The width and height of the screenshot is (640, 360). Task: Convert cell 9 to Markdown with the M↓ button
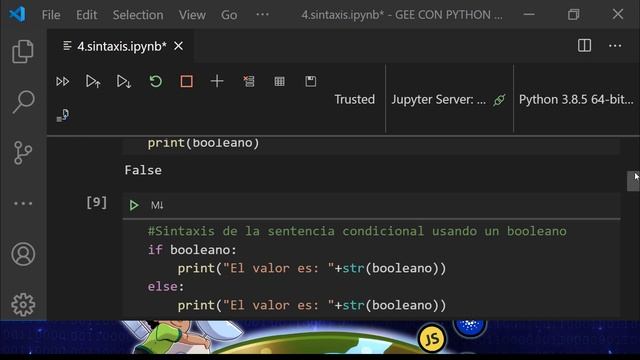click(x=157, y=205)
